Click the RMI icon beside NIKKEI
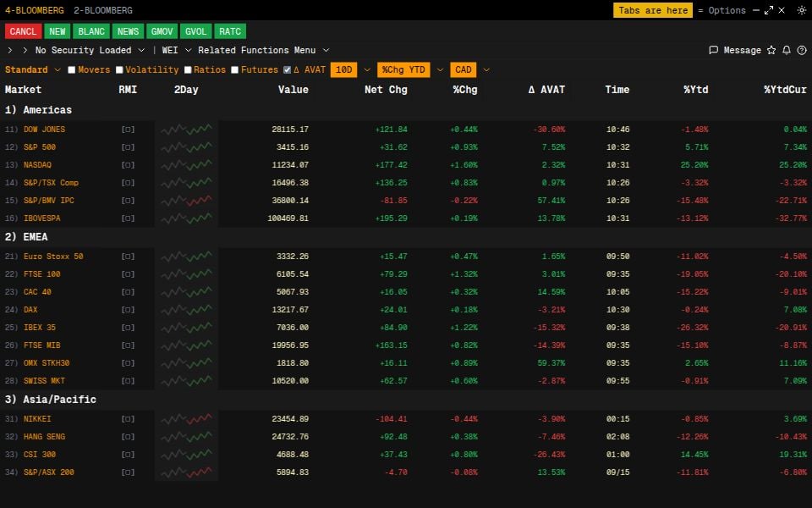Image resolution: width=812 pixels, height=508 pixels. (x=128, y=418)
